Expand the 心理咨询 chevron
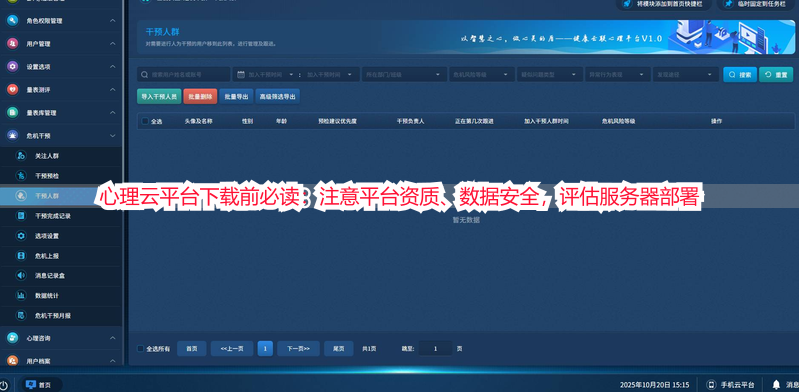The width and height of the screenshot is (799, 392). click(x=113, y=338)
